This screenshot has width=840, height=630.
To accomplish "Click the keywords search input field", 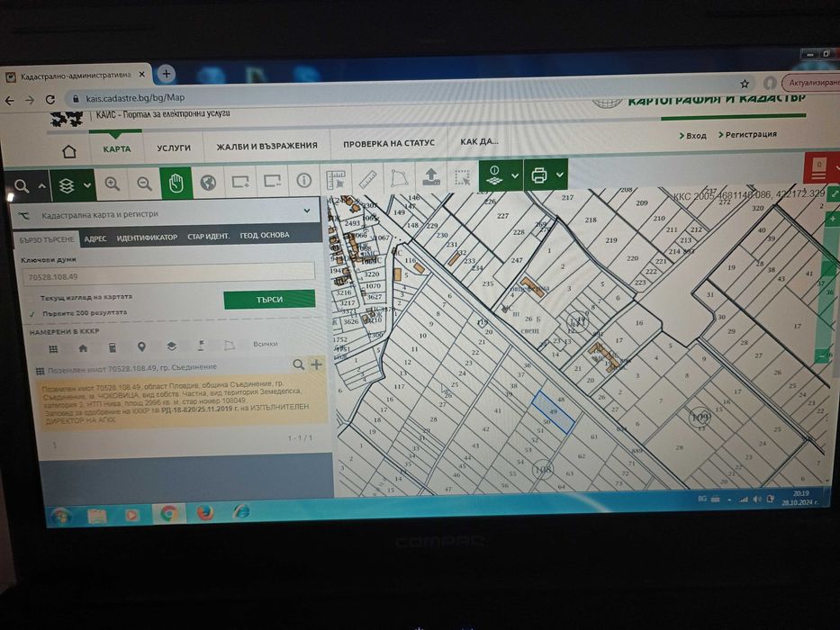I will [x=168, y=274].
